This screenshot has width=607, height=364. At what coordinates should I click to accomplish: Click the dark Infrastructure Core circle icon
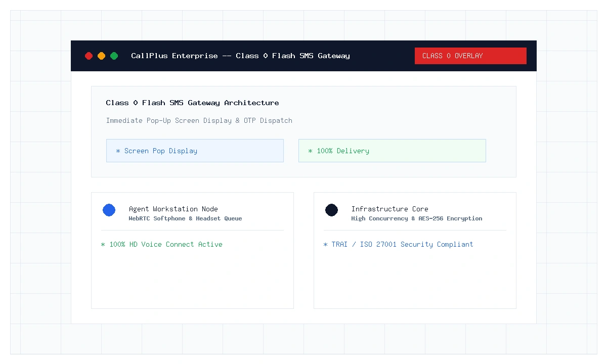[331, 210]
